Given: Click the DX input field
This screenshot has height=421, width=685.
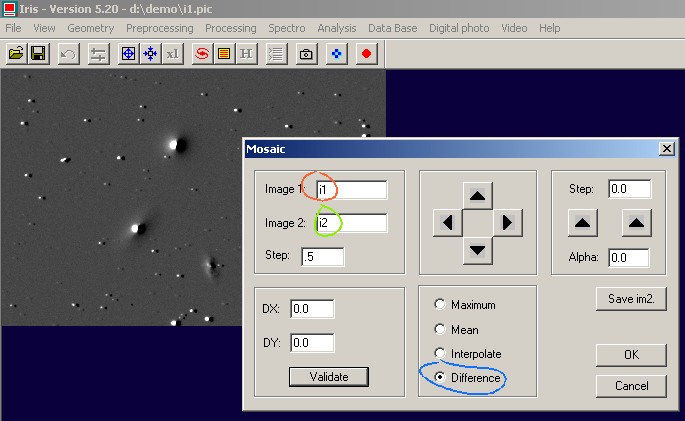Looking at the screenshot, I should 312,309.
